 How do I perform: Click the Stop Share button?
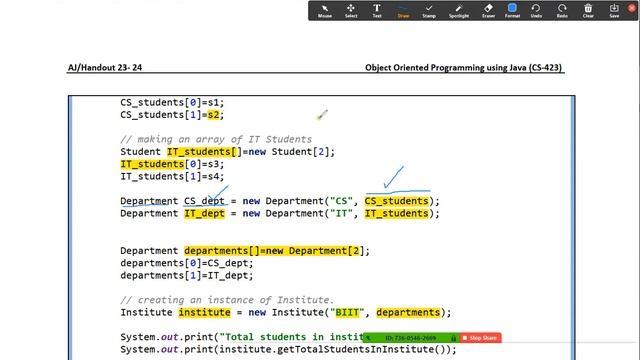(480, 338)
